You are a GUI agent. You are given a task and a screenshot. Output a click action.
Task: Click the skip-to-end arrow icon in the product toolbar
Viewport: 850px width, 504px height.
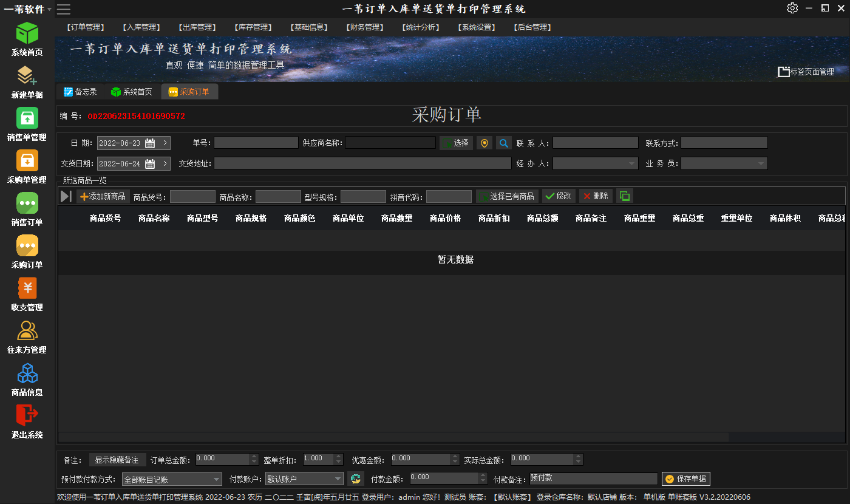pyautogui.click(x=66, y=196)
